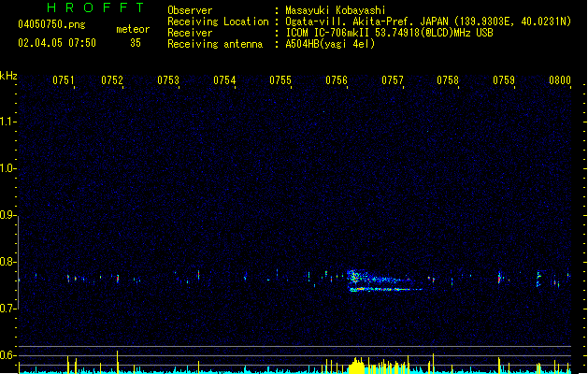Click the 0754 time marker
Image resolution: width=588 pixels, height=374 pixels.
pos(224,80)
